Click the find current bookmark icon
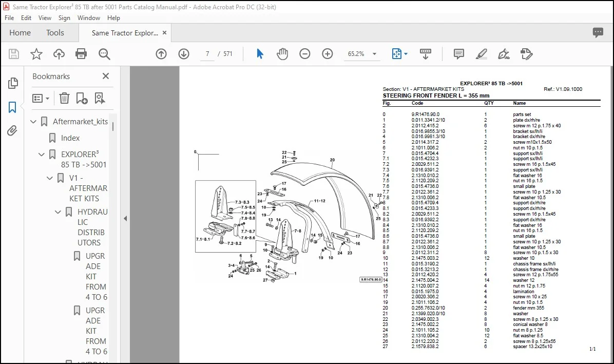Viewport: 614px width, 364px height. (x=100, y=98)
